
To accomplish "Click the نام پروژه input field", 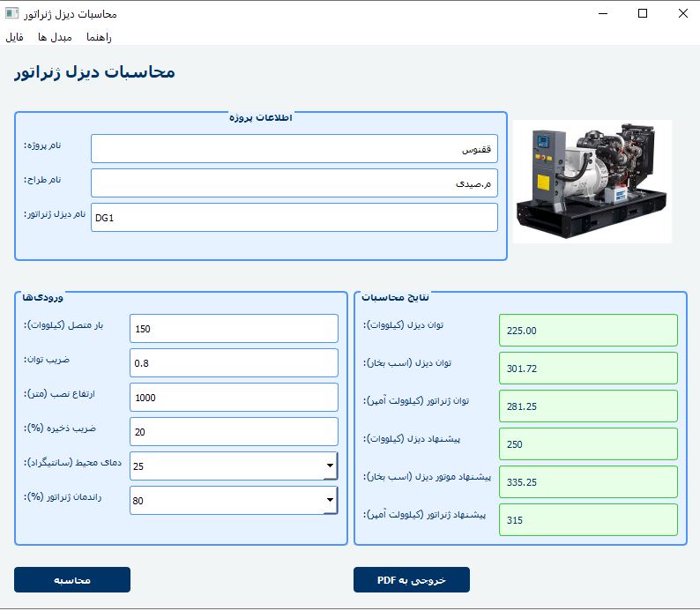I will coord(294,149).
